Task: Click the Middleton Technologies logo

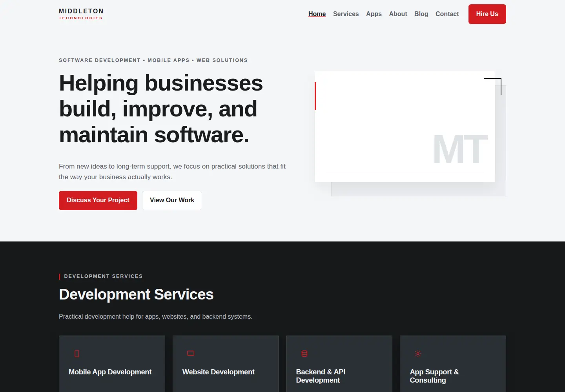Action: tap(81, 14)
